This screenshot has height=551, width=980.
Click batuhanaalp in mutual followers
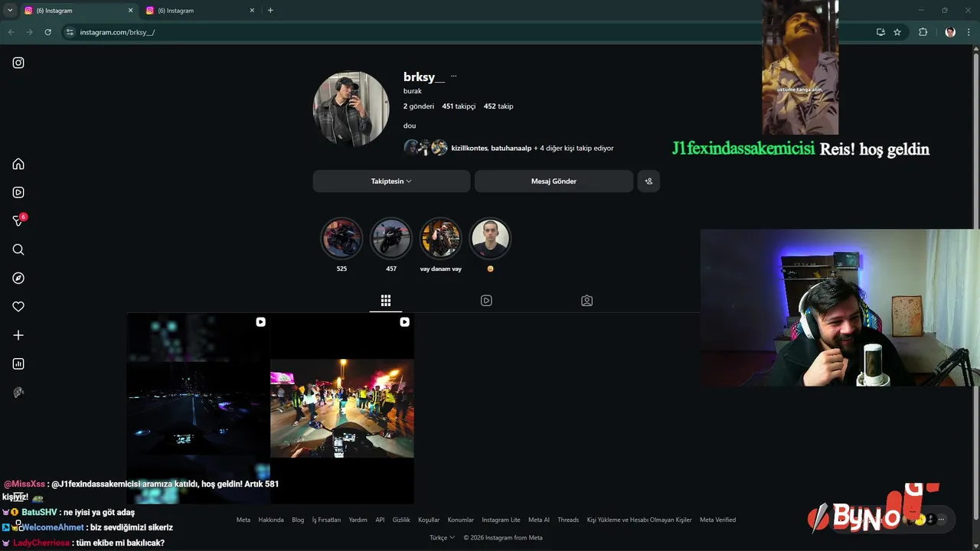pos(511,148)
